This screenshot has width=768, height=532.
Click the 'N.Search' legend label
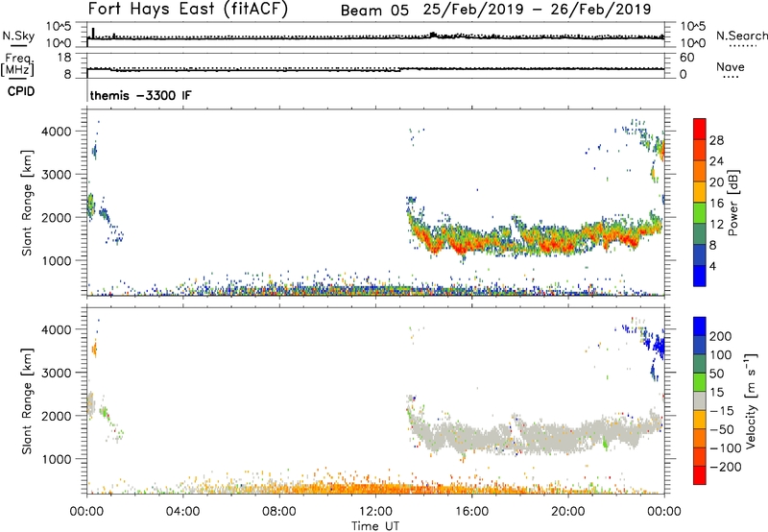click(x=742, y=36)
